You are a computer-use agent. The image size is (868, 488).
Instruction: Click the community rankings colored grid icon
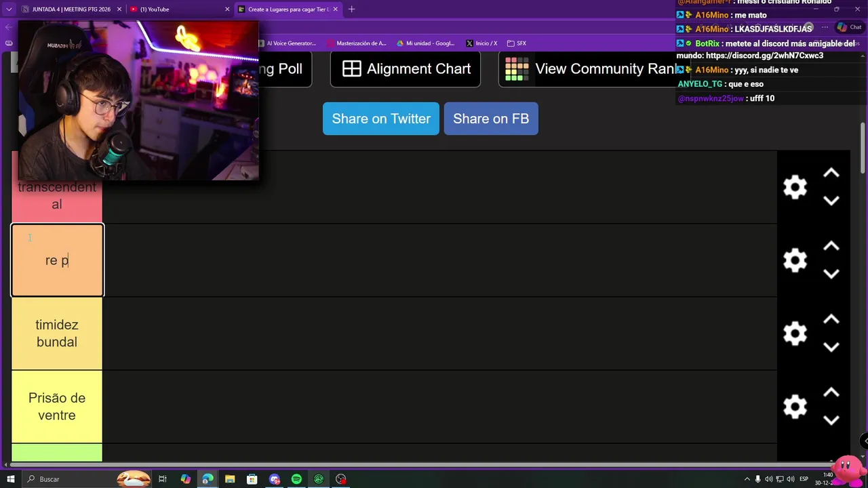click(x=517, y=68)
